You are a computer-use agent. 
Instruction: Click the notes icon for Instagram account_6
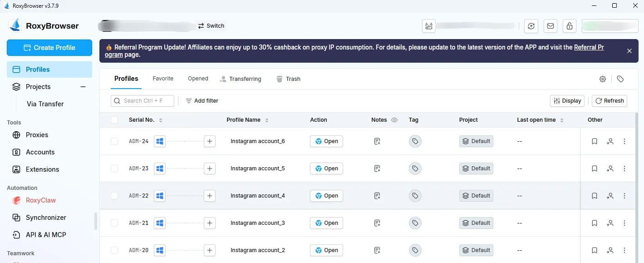(x=377, y=141)
